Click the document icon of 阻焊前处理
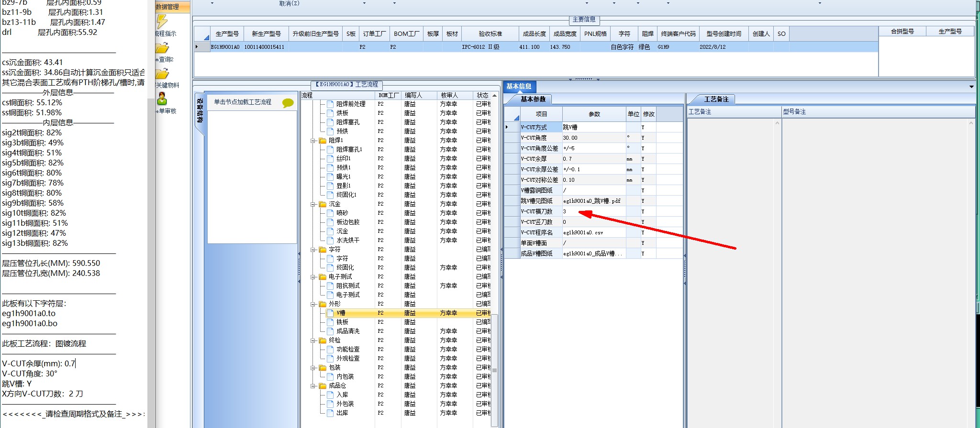This screenshot has width=980, height=428. coord(330,104)
